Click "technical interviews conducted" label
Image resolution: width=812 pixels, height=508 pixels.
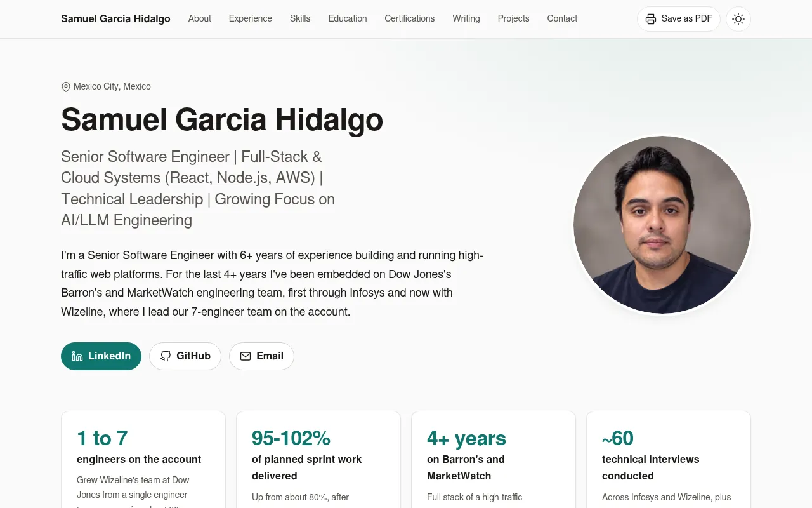click(x=651, y=467)
